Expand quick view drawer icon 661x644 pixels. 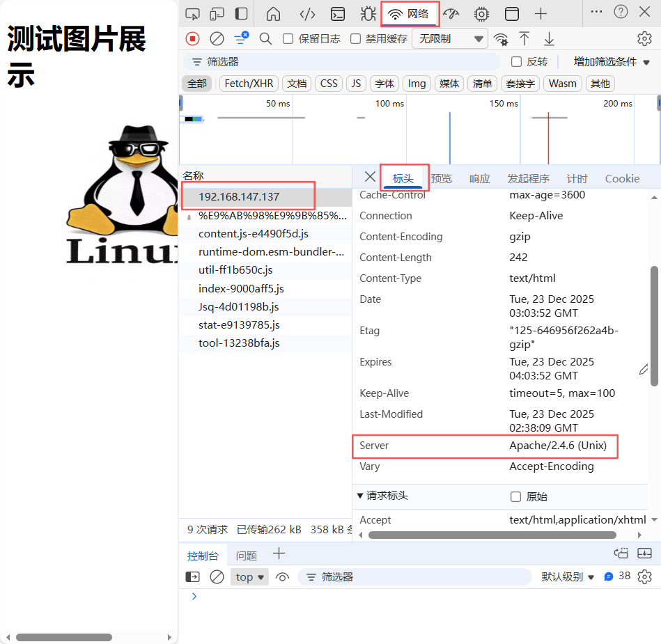coord(644,553)
